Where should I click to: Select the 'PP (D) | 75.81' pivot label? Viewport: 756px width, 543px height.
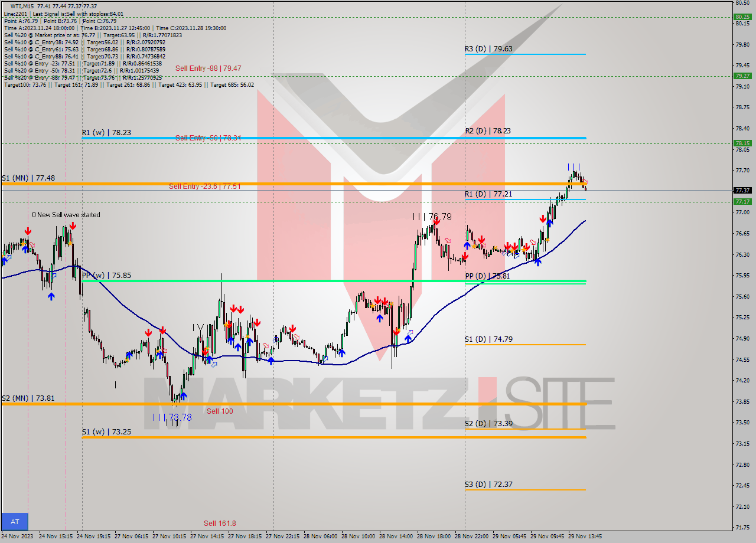click(x=488, y=275)
